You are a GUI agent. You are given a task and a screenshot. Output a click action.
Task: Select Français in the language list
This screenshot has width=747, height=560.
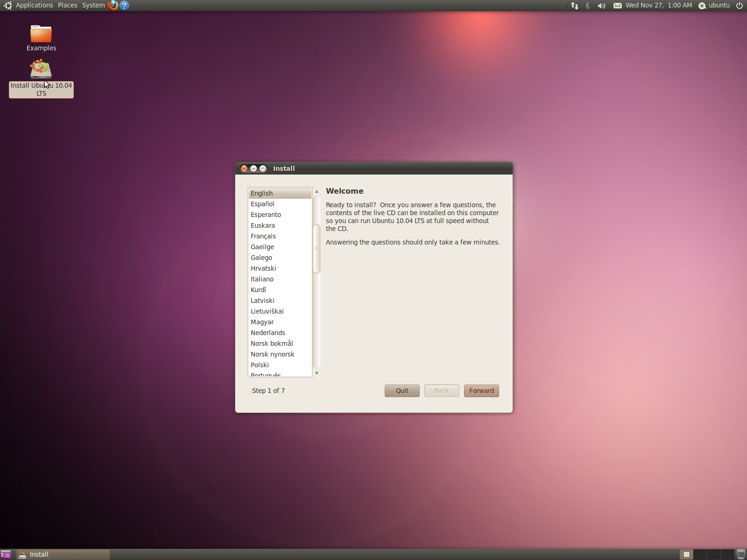pos(280,236)
